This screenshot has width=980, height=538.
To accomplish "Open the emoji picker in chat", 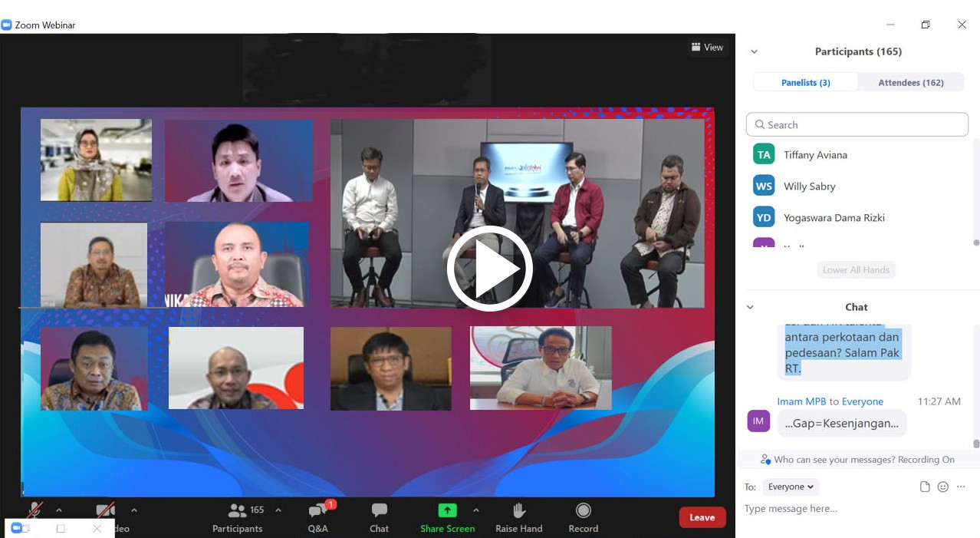I will (942, 487).
